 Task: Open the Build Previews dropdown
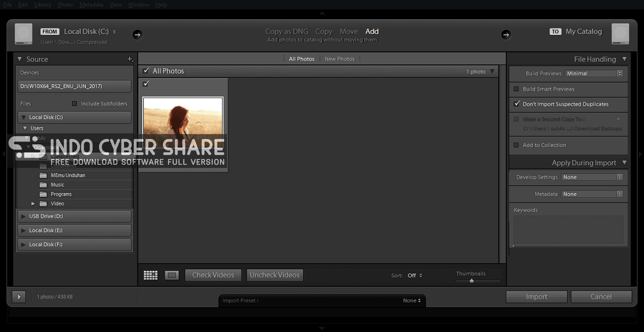point(594,73)
